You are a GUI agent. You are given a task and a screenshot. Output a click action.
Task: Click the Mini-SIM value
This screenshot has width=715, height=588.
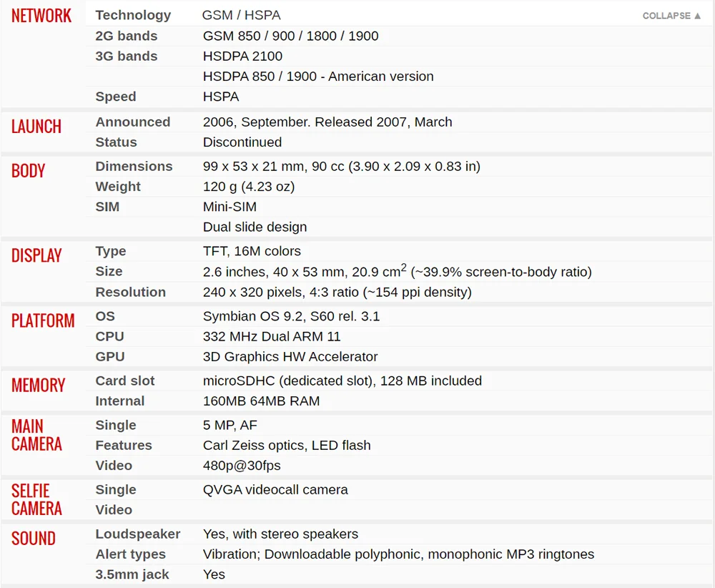coord(230,207)
